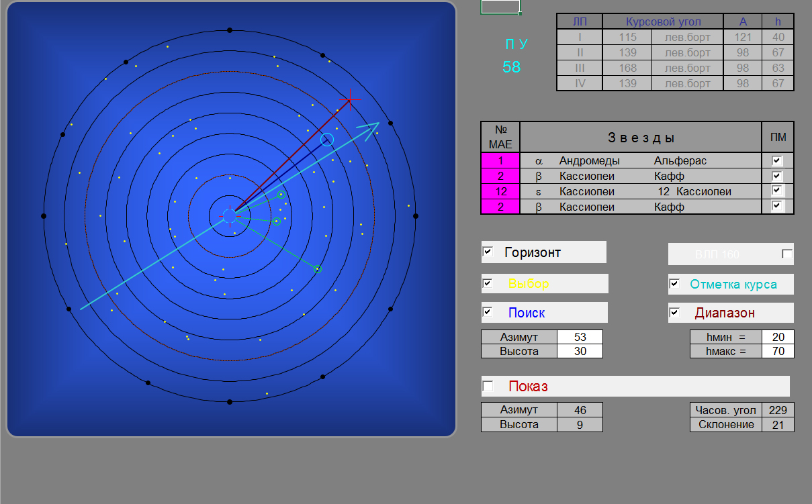Enable the ВЛП 160 checkbox
The height and width of the screenshot is (504, 812).
point(787,254)
